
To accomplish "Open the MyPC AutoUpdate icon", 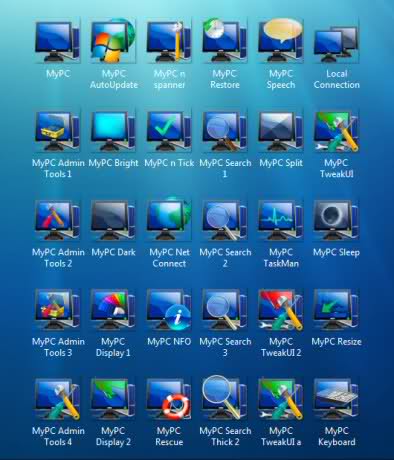I will coord(113,41).
